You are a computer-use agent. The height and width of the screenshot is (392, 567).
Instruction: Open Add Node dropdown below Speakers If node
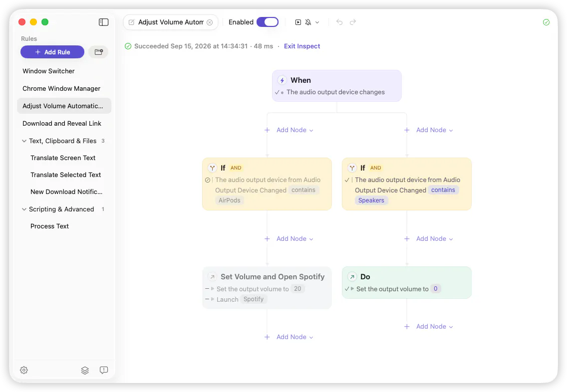(434, 239)
